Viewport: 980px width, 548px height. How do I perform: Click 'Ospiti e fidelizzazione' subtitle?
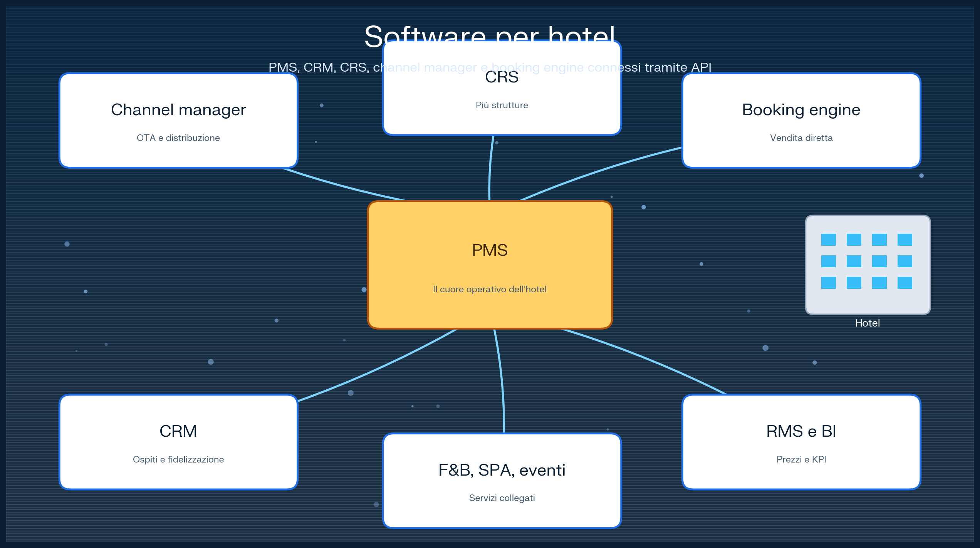pos(178,459)
